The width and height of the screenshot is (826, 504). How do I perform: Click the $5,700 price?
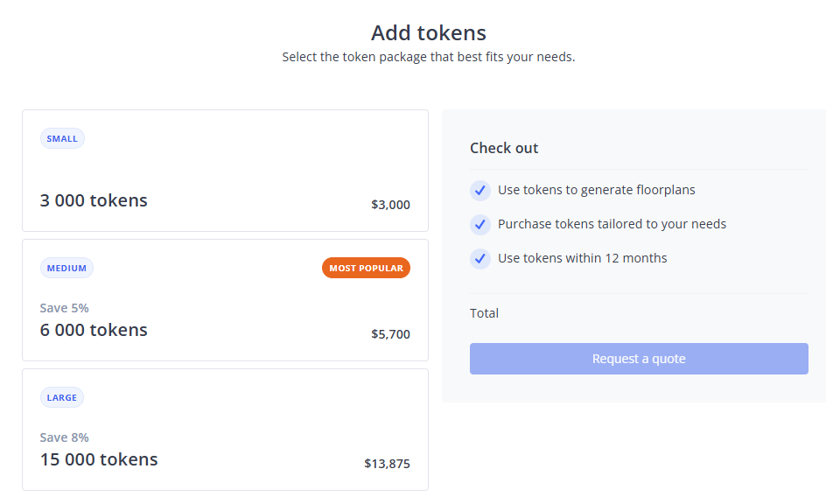pos(390,334)
